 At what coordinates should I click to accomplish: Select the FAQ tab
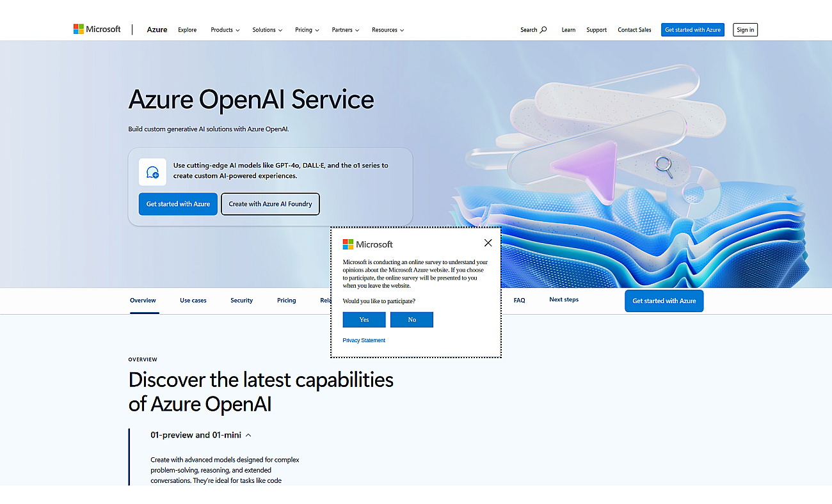coord(519,300)
